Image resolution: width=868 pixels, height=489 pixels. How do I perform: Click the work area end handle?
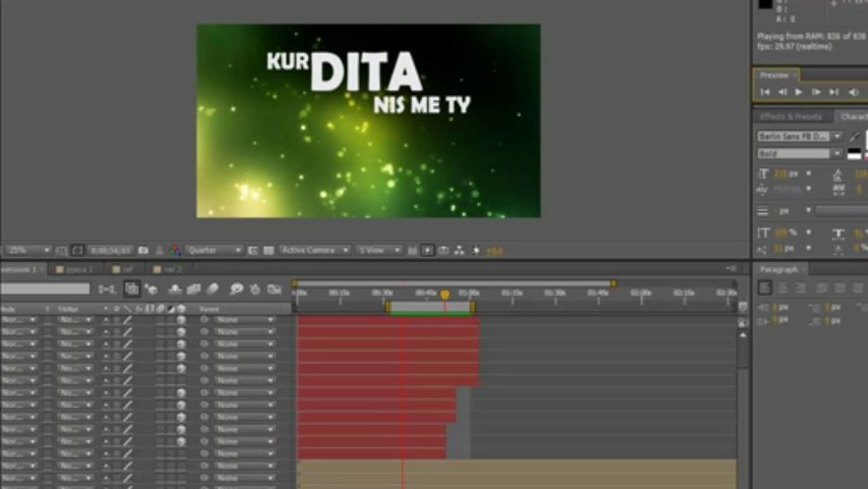pos(472,307)
